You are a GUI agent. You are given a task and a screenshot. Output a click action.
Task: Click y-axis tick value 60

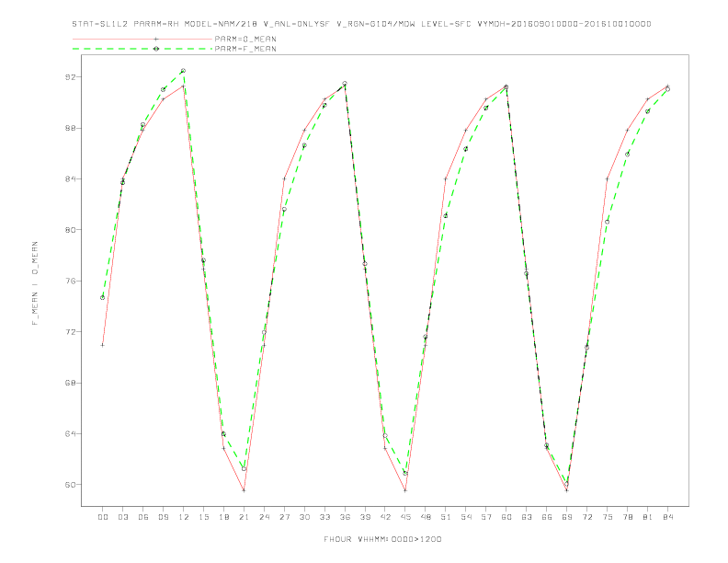71,485
